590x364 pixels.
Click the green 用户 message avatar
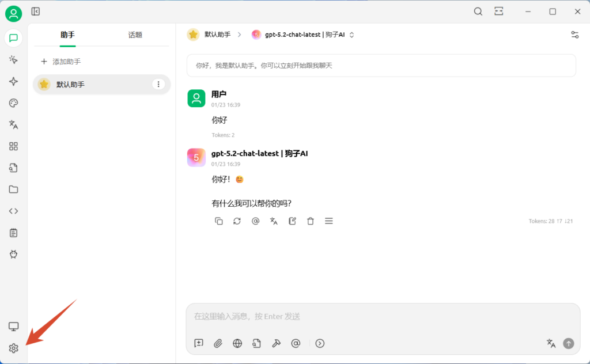[x=196, y=98]
